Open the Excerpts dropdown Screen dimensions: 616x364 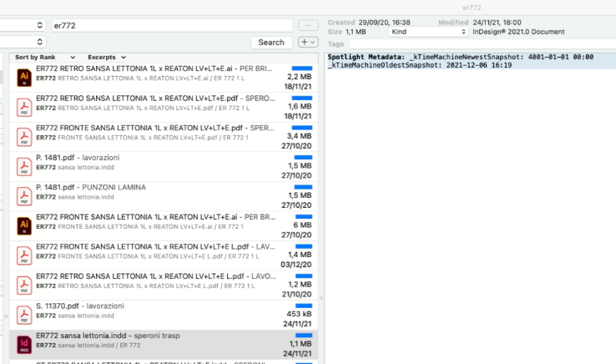[x=106, y=57]
